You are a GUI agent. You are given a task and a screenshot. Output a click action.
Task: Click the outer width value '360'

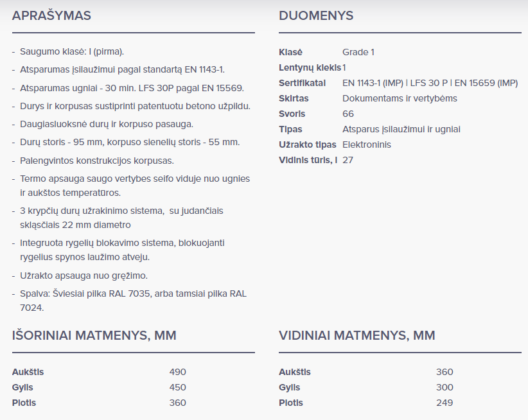(x=178, y=403)
